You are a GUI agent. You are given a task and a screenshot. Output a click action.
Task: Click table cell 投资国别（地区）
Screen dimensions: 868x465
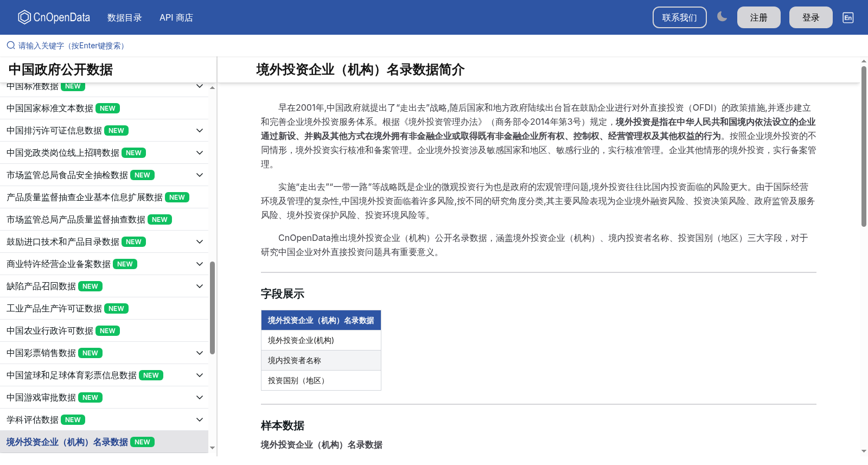point(321,380)
